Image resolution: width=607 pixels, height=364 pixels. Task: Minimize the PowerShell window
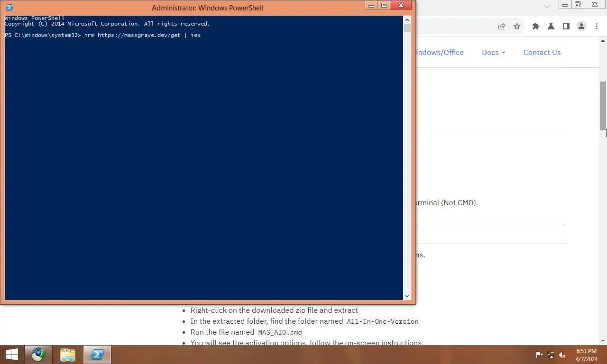371,6
